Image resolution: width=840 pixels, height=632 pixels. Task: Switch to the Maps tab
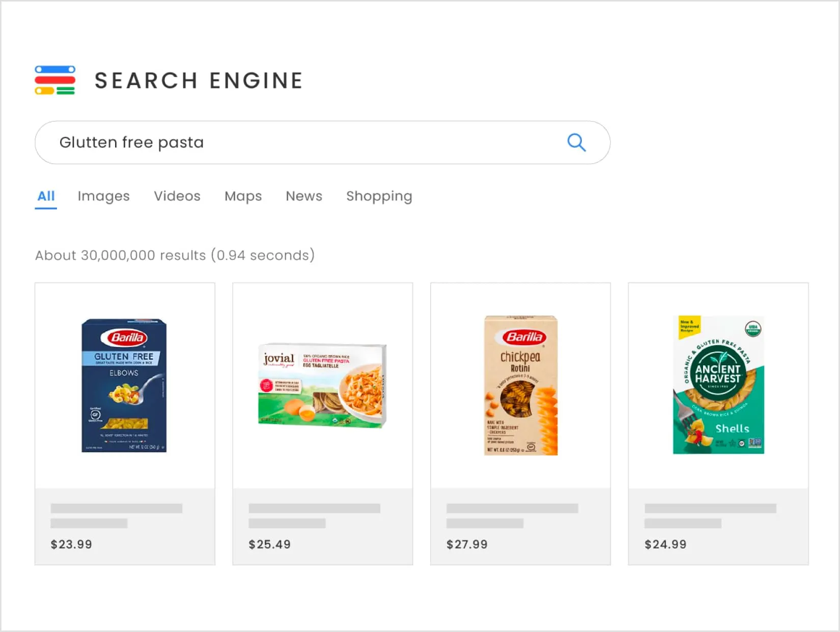tap(243, 196)
